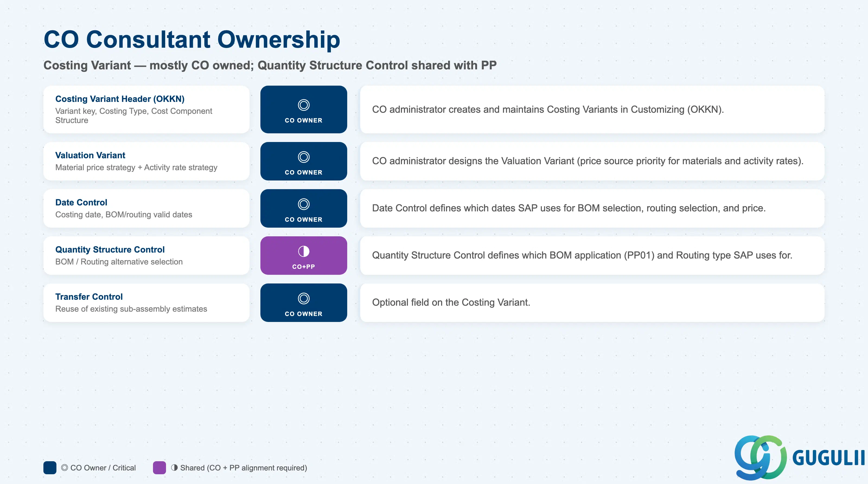Click "BOM / Routing alternative selection" text
Viewport: 868px width, 484px height.
(x=119, y=262)
